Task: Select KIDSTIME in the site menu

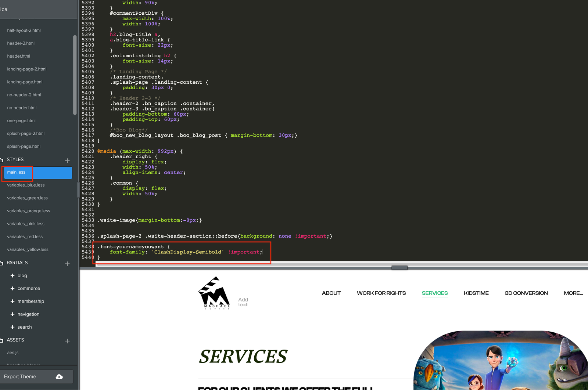Action: (476, 293)
